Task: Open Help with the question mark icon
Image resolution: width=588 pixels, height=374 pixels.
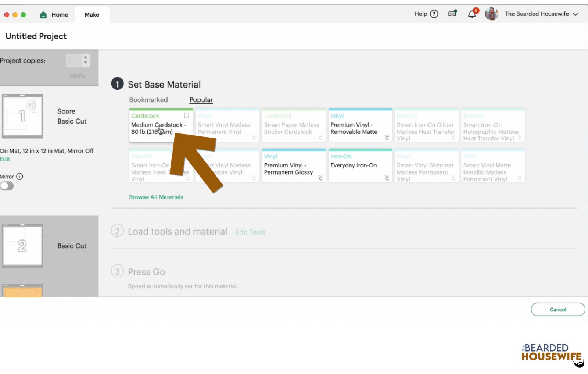Action: [x=434, y=14]
